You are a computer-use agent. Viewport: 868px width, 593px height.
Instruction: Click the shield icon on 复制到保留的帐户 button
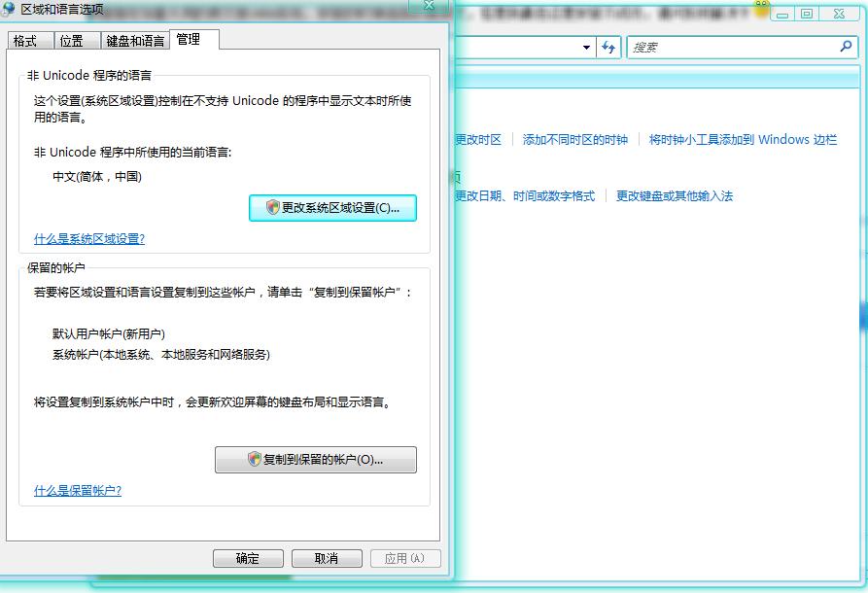pos(254,459)
